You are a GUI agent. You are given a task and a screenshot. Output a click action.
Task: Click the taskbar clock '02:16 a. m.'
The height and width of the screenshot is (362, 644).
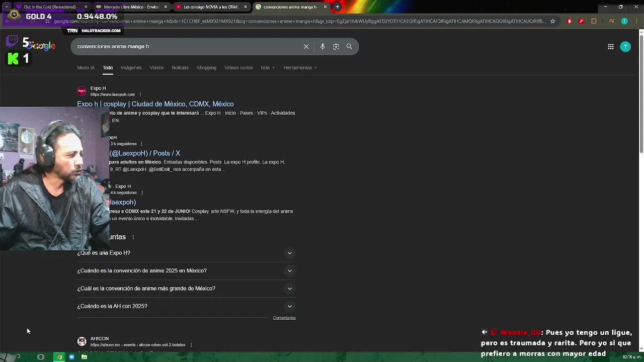pyautogui.click(x=632, y=357)
